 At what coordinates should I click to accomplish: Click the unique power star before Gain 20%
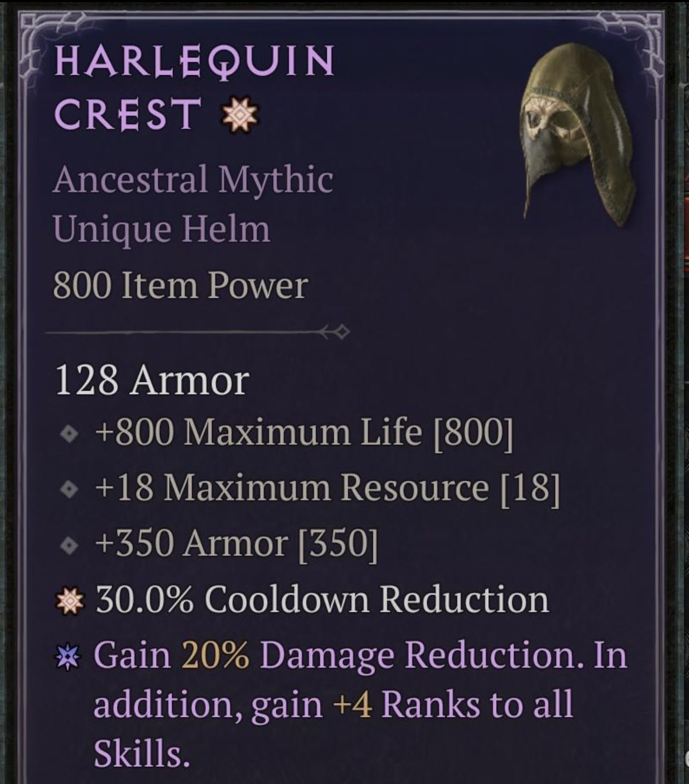pyautogui.click(x=69, y=658)
